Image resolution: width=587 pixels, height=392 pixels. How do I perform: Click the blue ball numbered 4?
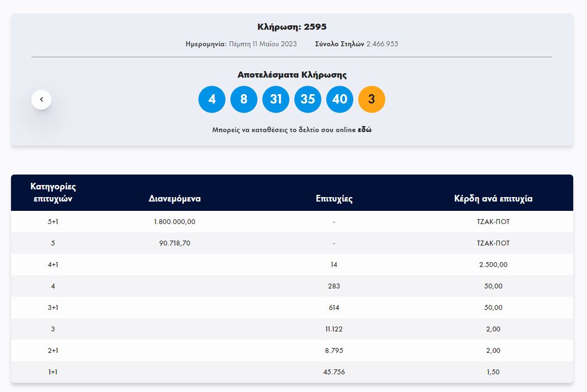[x=212, y=99]
